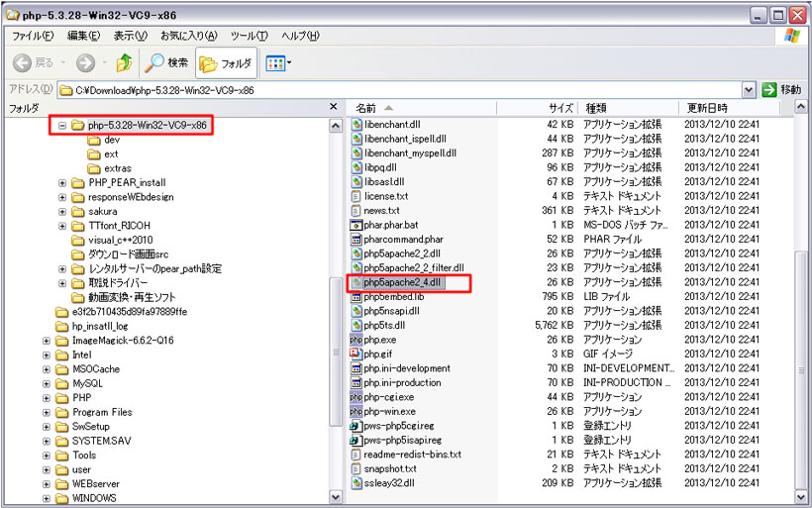Screen dimensions: 812x508
Task: Open the Views icon dropdown
Action: pyautogui.click(x=278, y=63)
